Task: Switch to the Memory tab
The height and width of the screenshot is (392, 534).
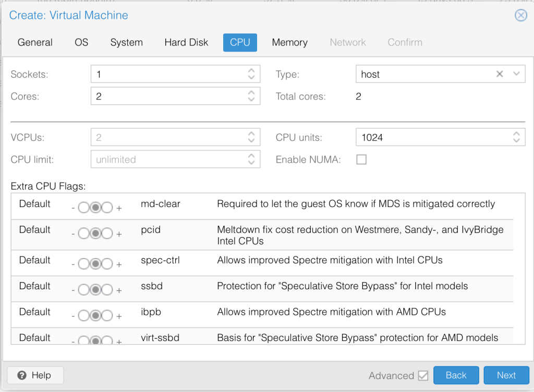Action: point(289,42)
